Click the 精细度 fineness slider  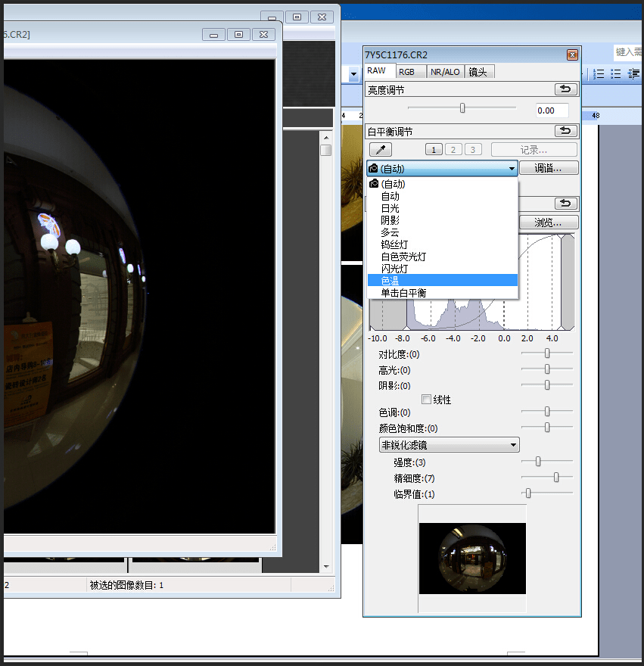pyautogui.click(x=547, y=478)
